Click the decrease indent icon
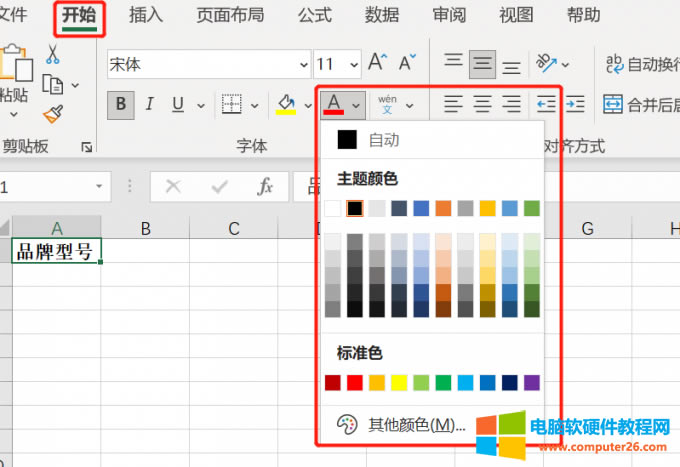680x467 pixels. (546, 104)
